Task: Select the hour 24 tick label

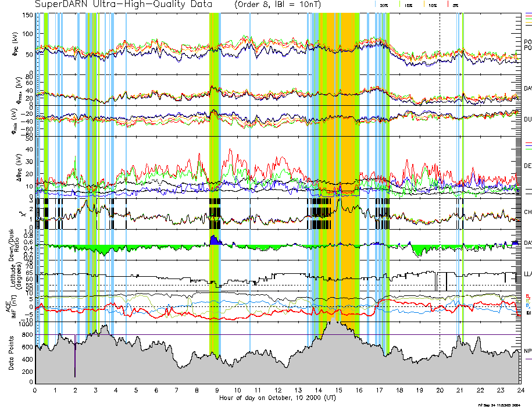Action: point(520,390)
